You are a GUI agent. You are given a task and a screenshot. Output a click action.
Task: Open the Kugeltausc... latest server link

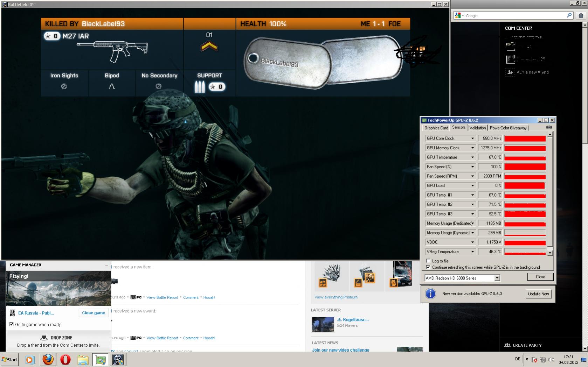tap(353, 319)
